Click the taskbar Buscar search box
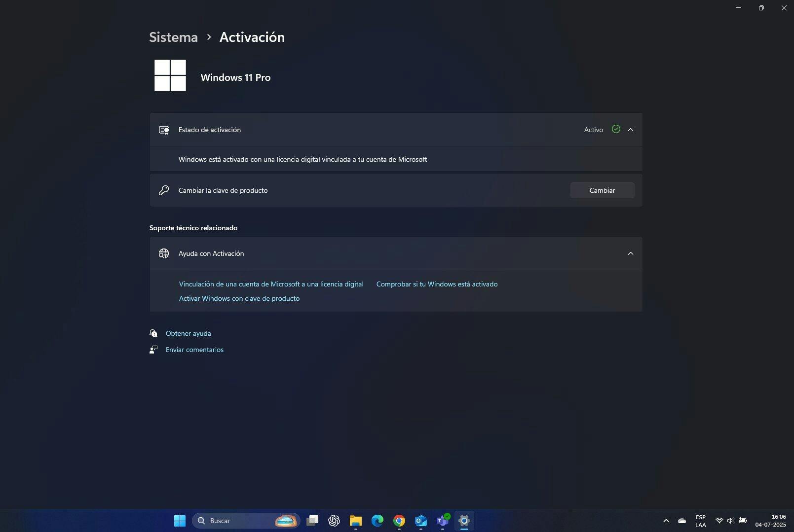The width and height of the screenshot is (794, 532). (246, 521)
